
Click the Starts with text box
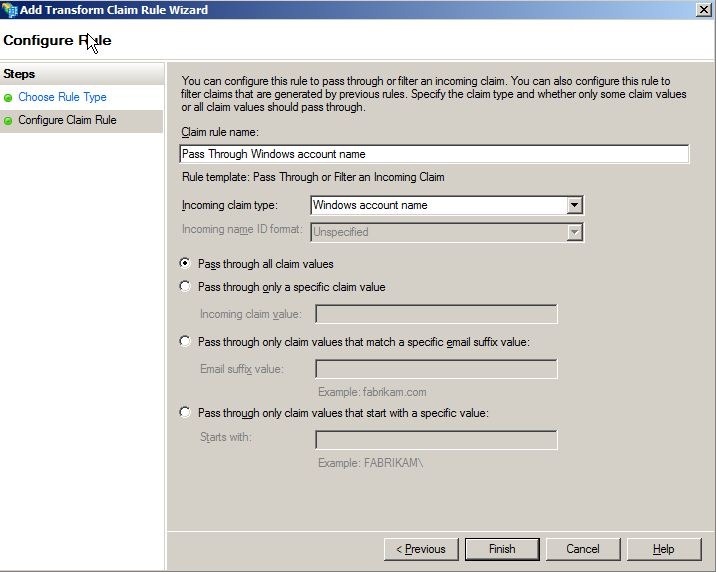(x=436, y=440)
